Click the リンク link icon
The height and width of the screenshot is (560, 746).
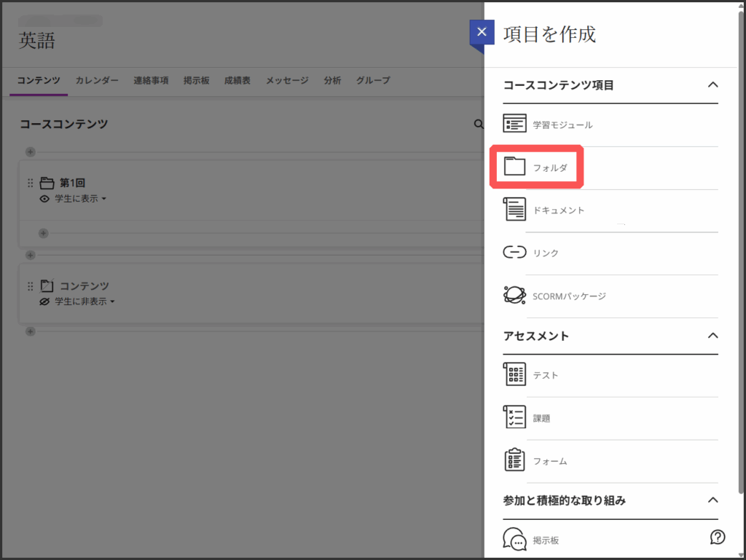point(514,253)
